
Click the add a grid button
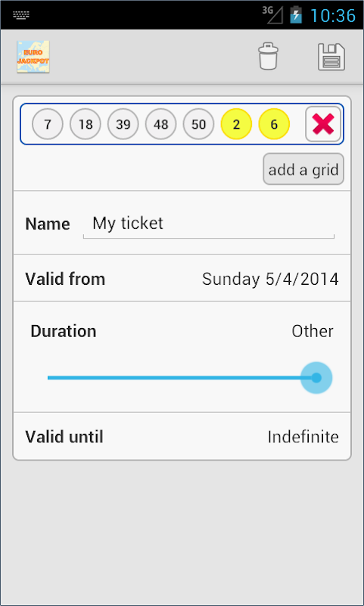click(303, 169)
